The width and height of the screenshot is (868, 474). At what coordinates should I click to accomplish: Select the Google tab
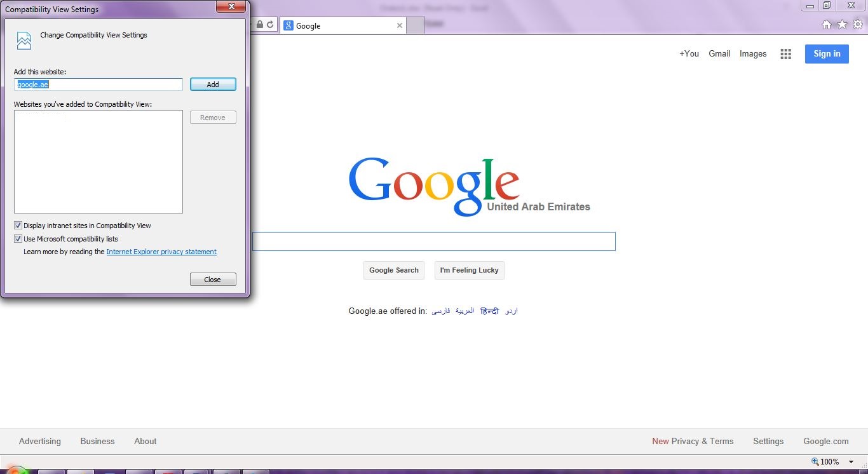click(342, 25)
